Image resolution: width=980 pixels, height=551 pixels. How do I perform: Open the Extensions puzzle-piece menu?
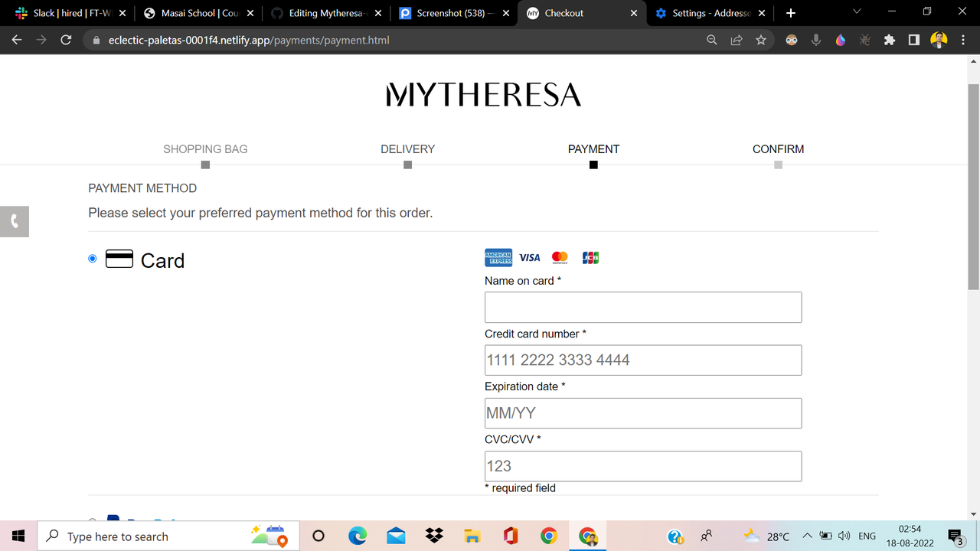pyautogui.click(x=890, y=40)
